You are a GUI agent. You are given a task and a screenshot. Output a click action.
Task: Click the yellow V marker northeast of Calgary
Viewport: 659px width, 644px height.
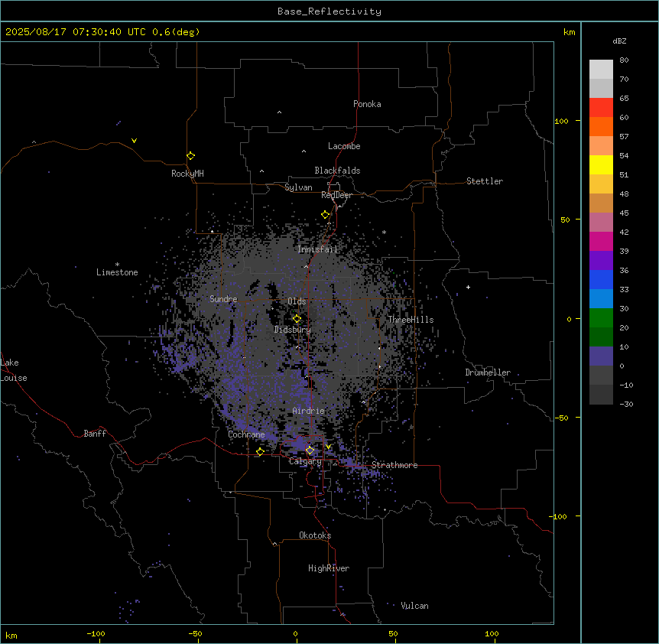pyautogui.click(x=328, y=447)
